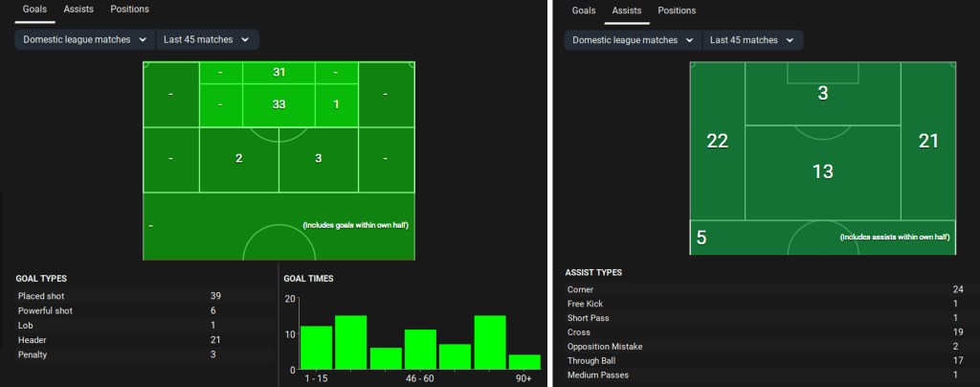Expand right panel's Domestic league matches dropdown
980x387 pixels.
[x=633, y=40]
